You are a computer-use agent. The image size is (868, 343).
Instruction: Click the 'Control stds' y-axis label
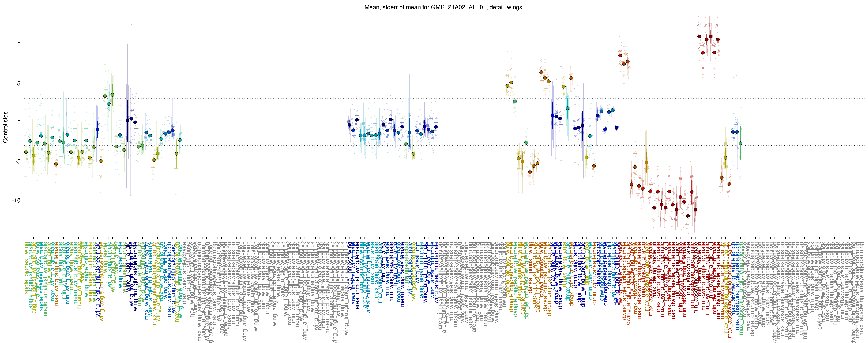5,127
